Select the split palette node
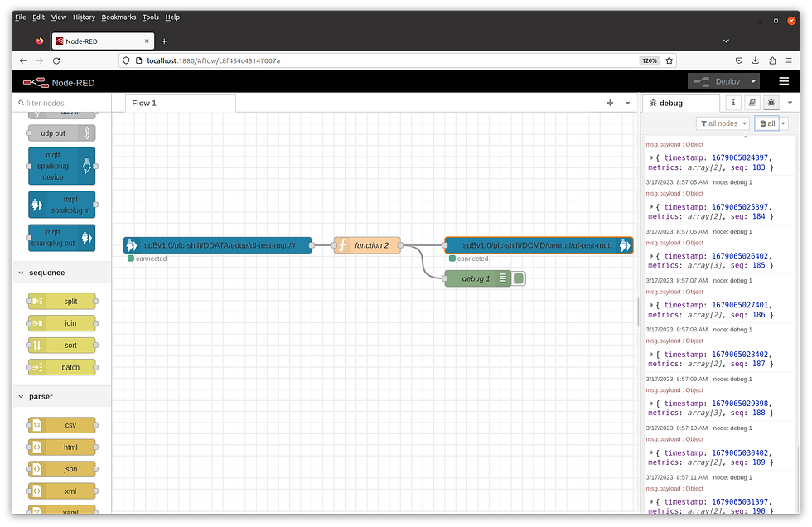 point(61,302)
